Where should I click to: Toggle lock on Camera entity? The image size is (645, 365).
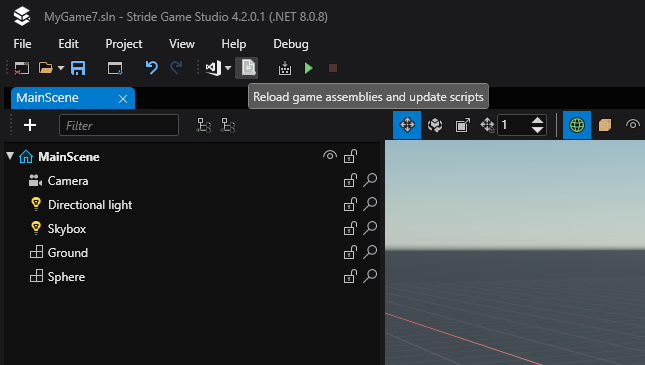(x=350, y=180)
